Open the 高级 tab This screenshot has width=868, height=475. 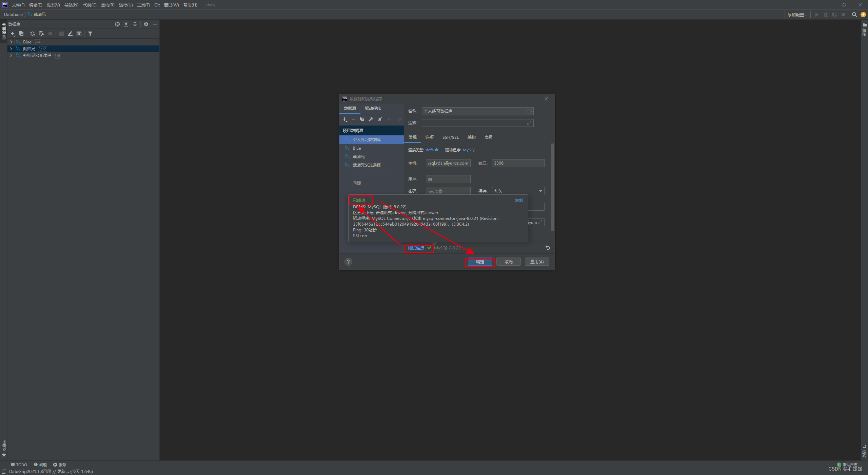(x=488, y=137)
